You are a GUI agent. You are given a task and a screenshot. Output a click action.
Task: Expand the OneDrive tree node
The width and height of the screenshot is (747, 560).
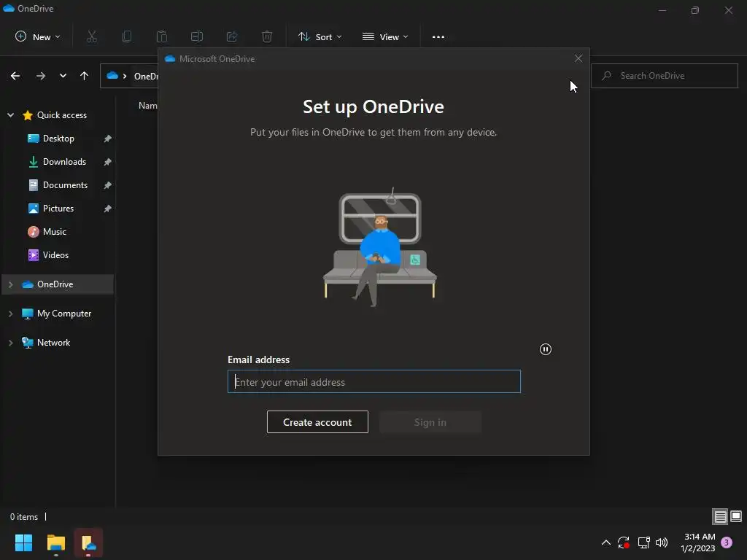[x=10, y=284]
